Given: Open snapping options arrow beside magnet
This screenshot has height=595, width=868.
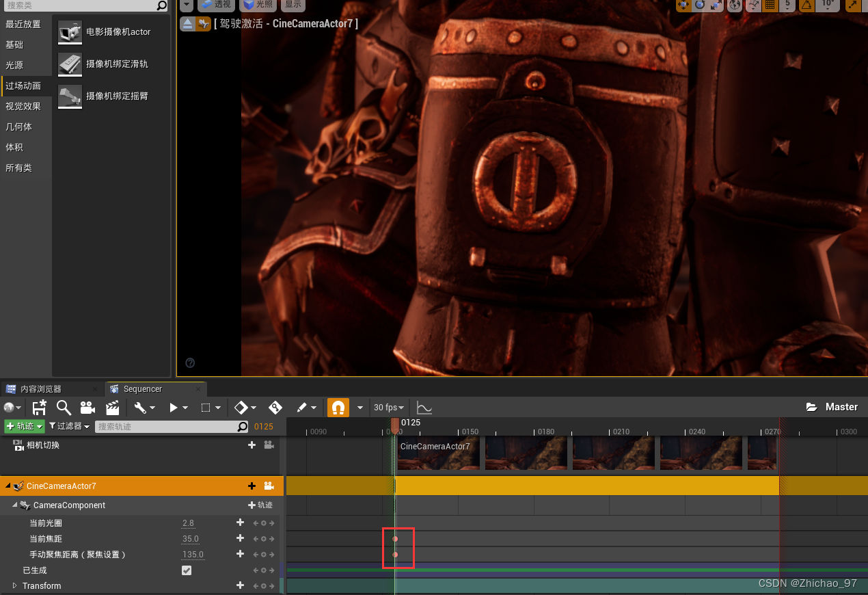Looking at the screenshot, I should tap(360, 408).
